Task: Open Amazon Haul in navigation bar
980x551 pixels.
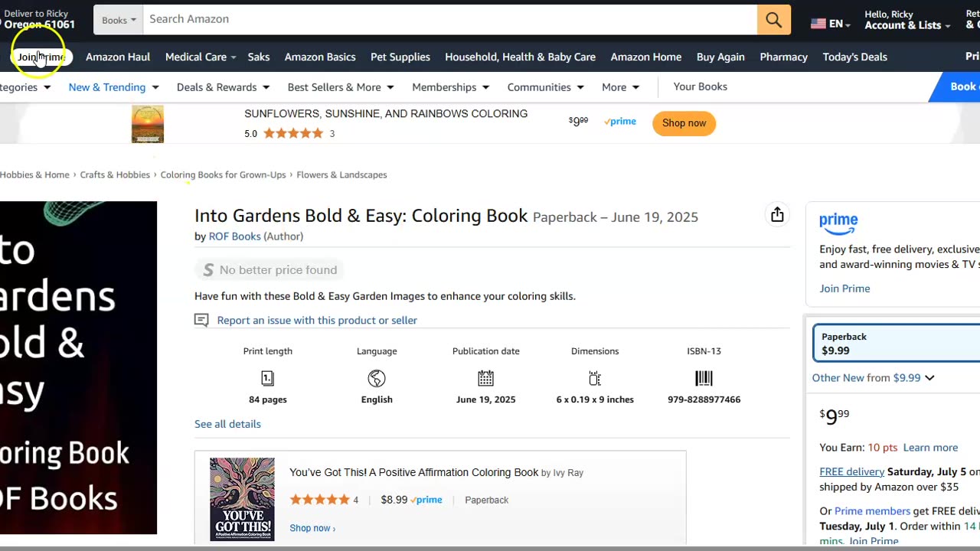Action: point(118,57)
